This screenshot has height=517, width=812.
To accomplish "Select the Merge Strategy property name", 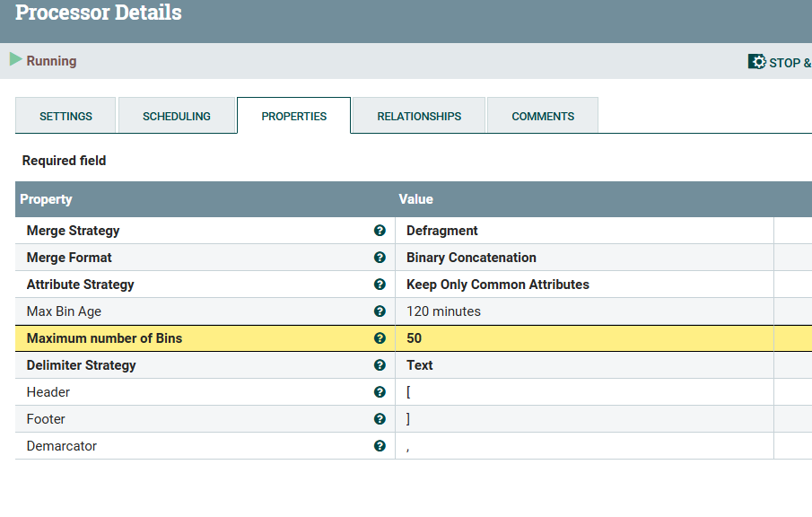I will 73,231.
